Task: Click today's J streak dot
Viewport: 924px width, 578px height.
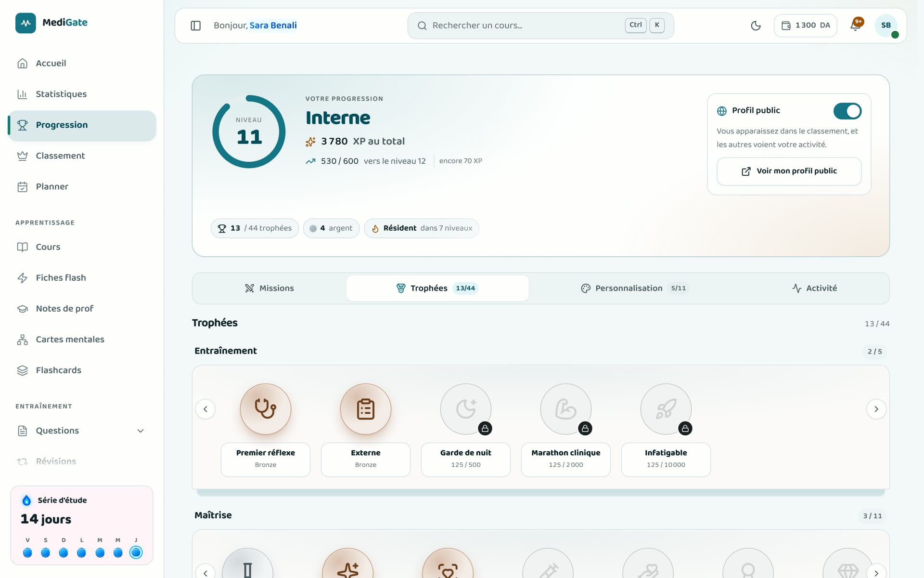Action: coord(136,552)
